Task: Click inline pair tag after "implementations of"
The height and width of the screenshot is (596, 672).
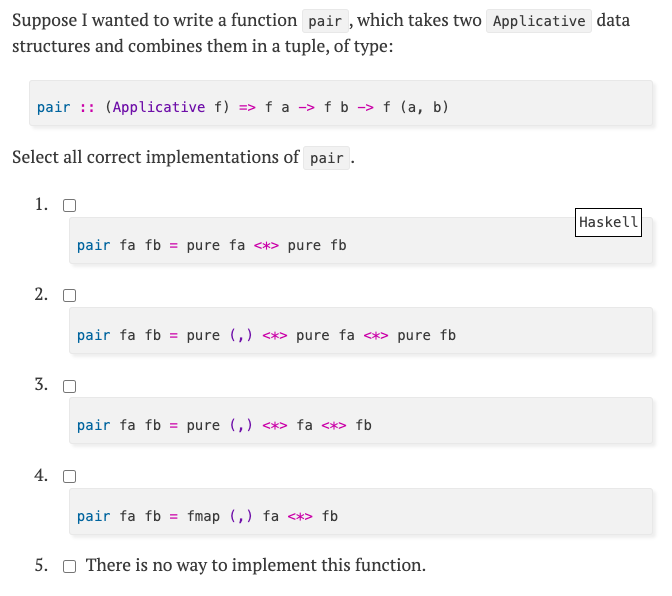Action: coord(327,159)
